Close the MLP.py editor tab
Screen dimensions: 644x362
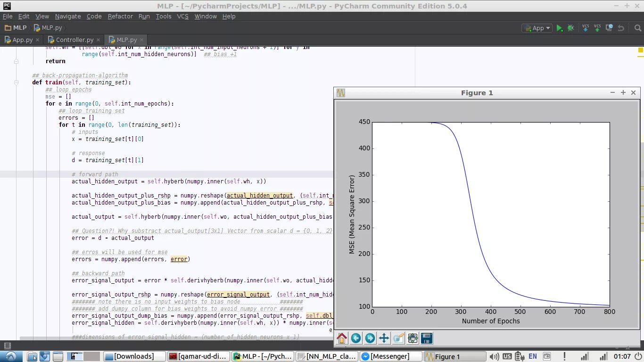[x=141, y=40]
